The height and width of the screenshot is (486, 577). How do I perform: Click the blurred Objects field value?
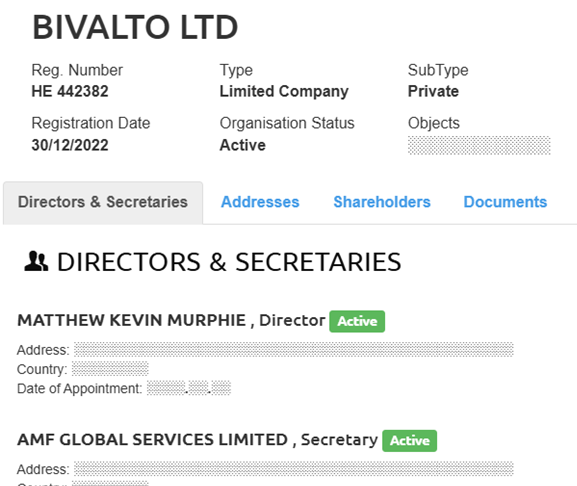click(x=479, y=145)
